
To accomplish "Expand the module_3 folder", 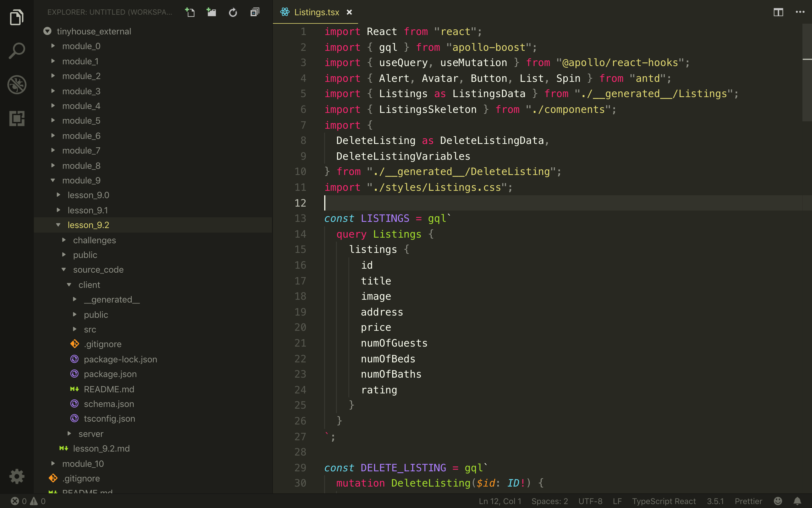I will point(81,91).
